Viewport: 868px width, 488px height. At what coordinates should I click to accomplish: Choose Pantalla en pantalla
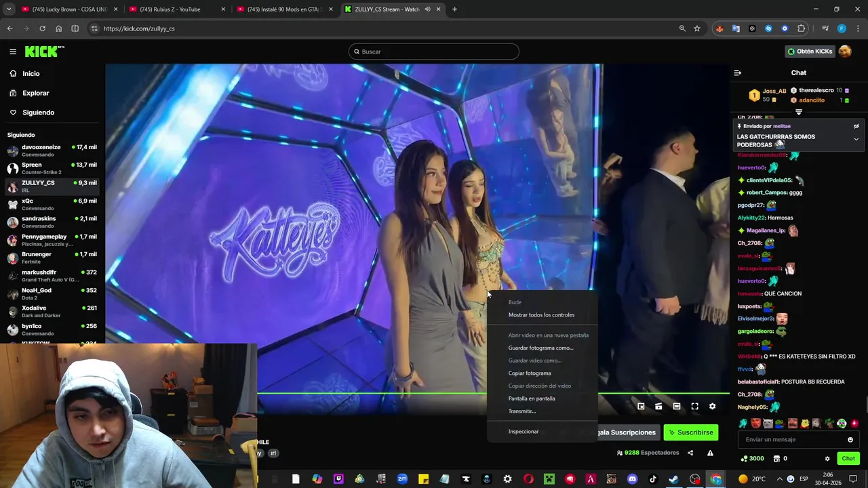[532, 399]
